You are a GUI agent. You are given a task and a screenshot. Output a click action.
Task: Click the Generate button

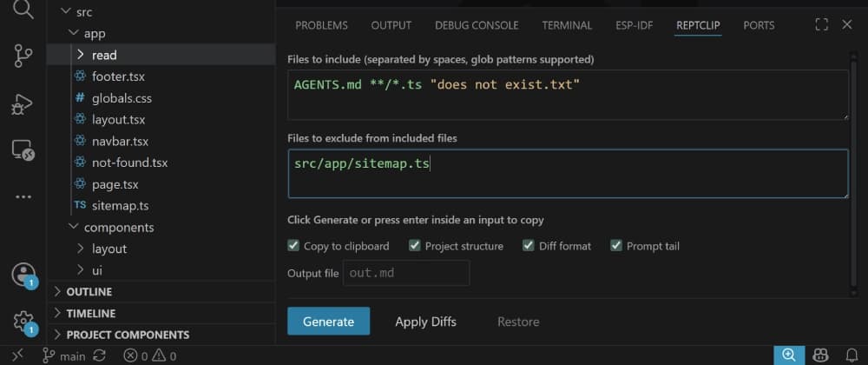coord(328,322)
